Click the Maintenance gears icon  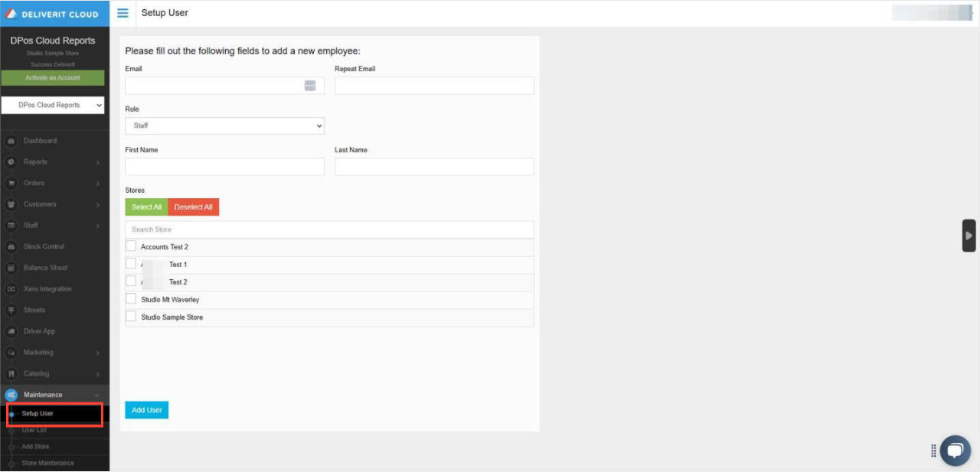[11, 395]
